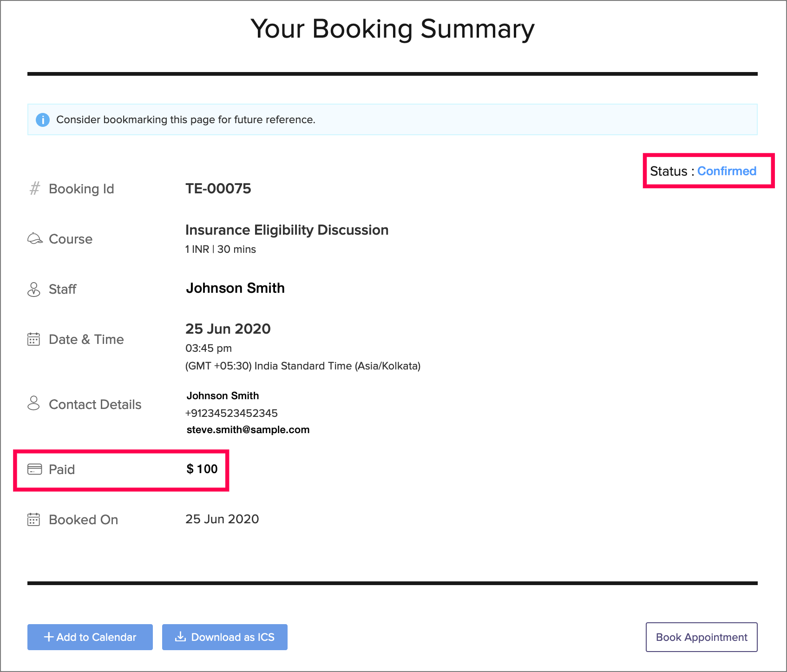Select the booking id TE-00075

coord(218,188)
